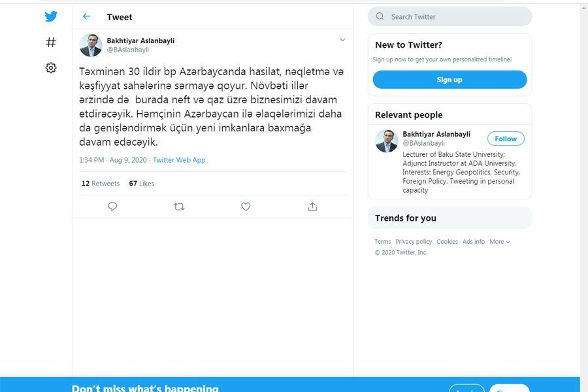Viewport: 588px width, 392px height.
Task: View the 67 Likes list
Action: (x=142, y=184)
